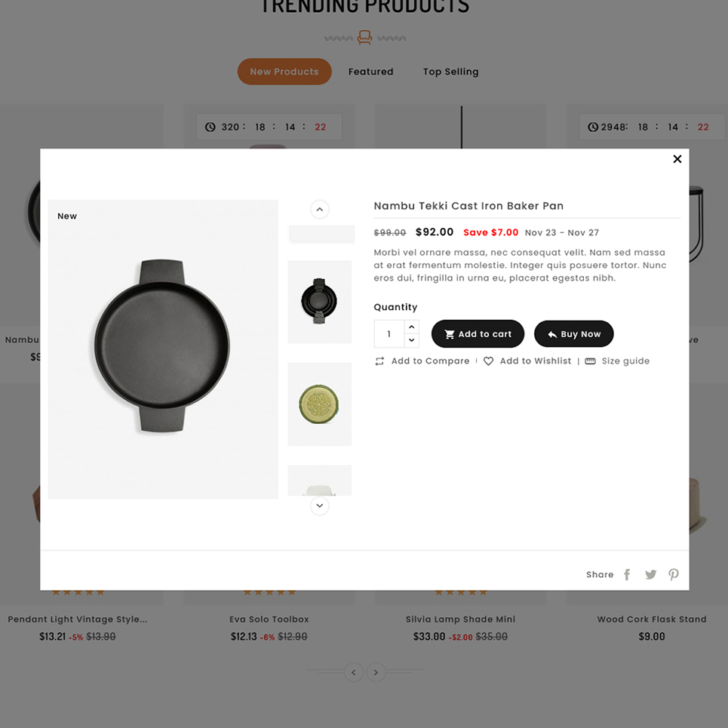Viewport: 728px width, 728px height.
Task: Go to previous products carousel page
Action: click(354, 672)
